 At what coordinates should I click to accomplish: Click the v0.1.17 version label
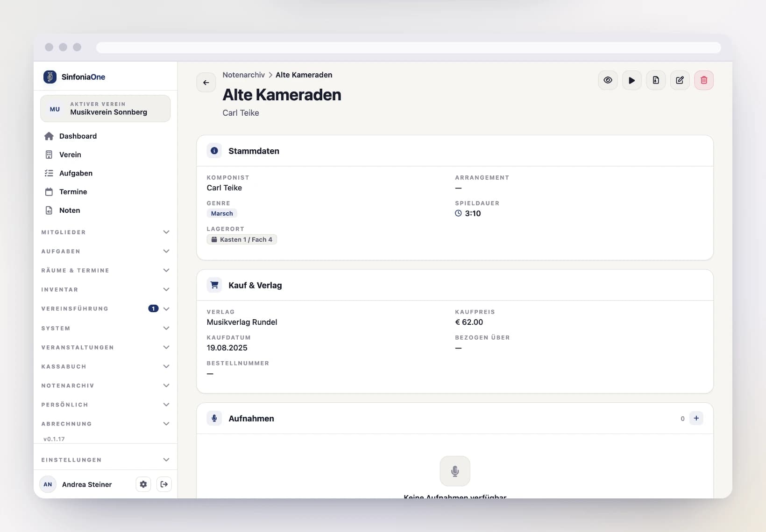pos(54,439)
